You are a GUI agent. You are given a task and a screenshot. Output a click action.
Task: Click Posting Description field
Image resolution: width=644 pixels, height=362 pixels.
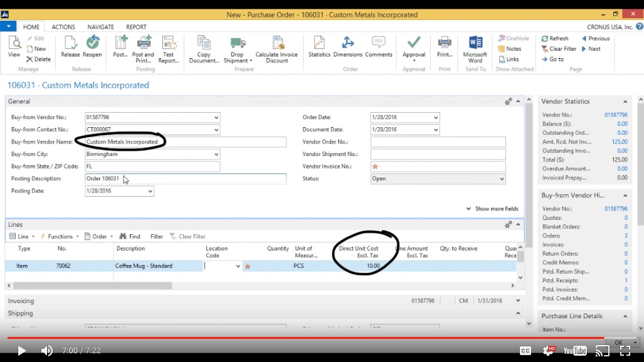pyautogui.click(x=185, y=178)
